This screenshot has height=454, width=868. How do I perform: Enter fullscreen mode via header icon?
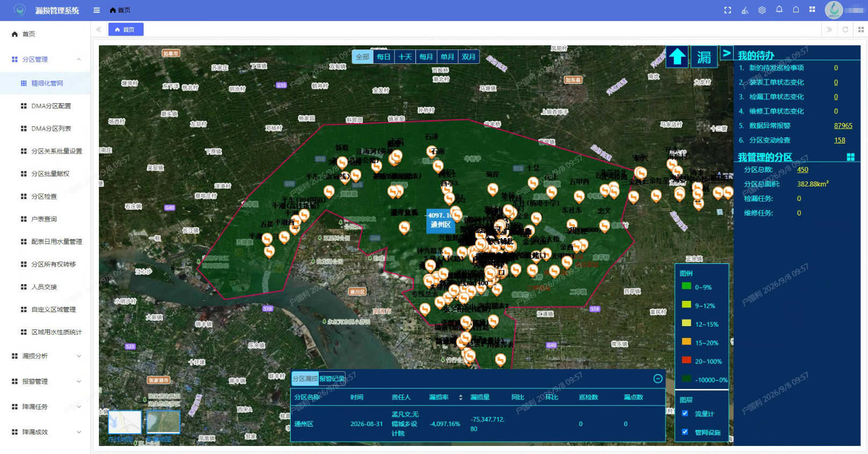728,10
